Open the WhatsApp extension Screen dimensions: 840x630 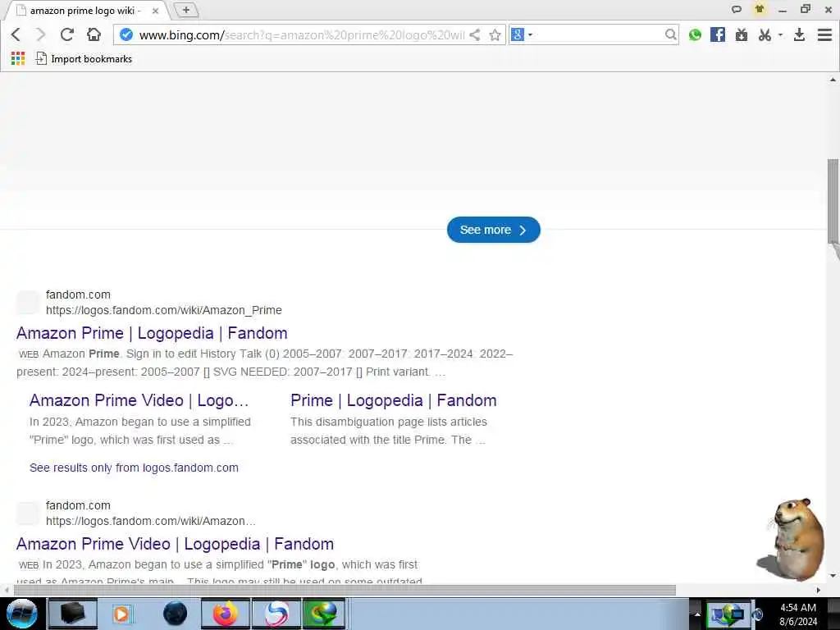695,34
